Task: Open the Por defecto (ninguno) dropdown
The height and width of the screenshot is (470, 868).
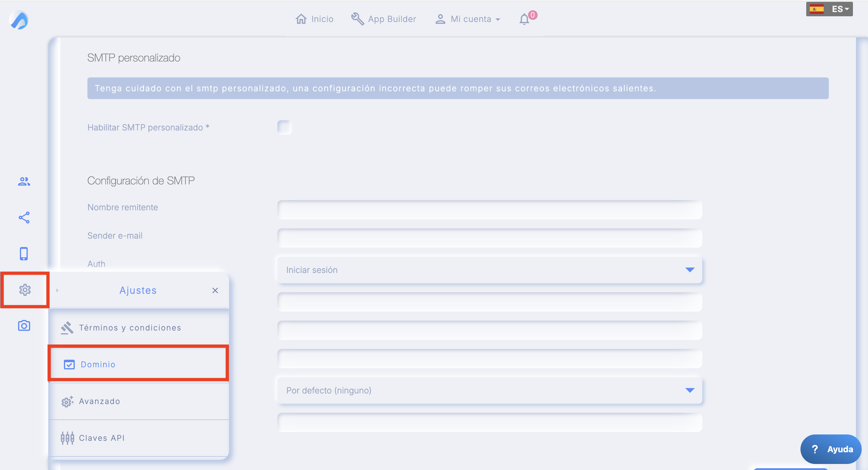Action: point(489,390)
